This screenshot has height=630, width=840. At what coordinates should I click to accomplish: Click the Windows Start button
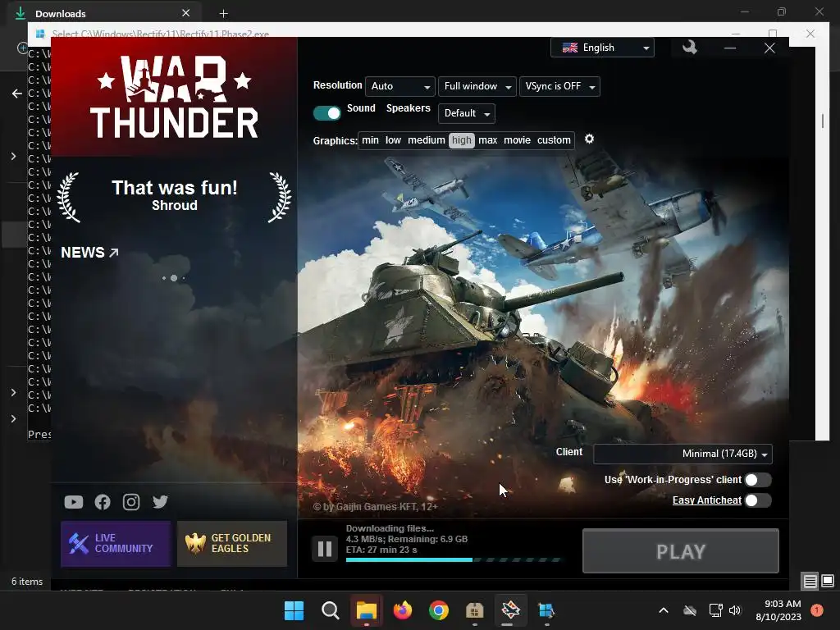click(x=294, y=610)
